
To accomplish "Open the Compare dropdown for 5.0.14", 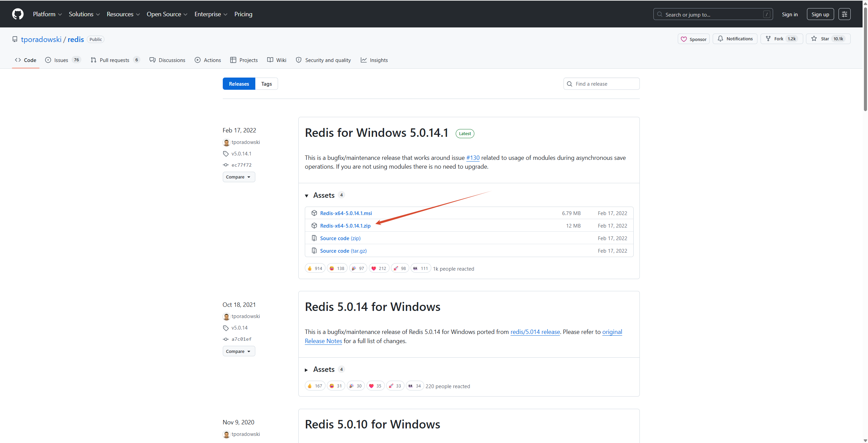I will 239,351.
